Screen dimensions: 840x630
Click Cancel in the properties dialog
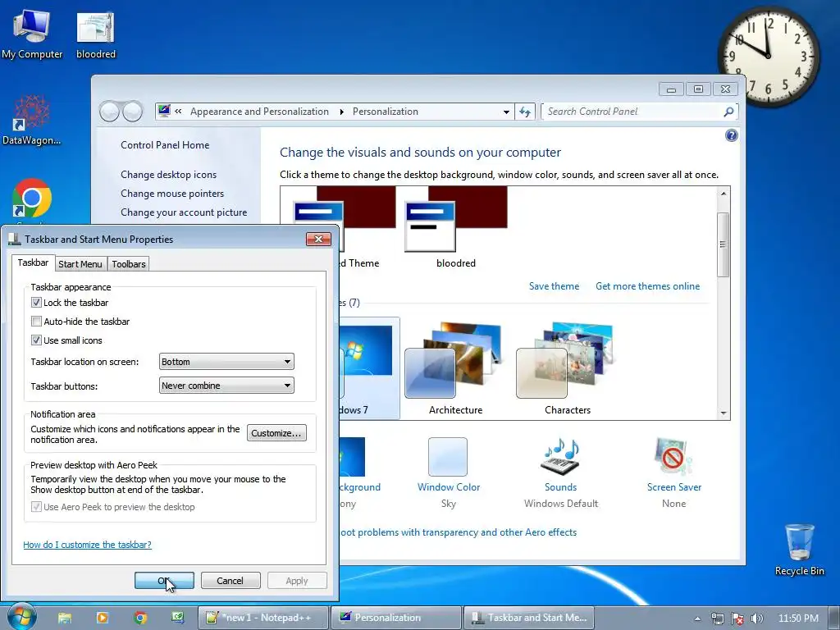pos(231,581)
